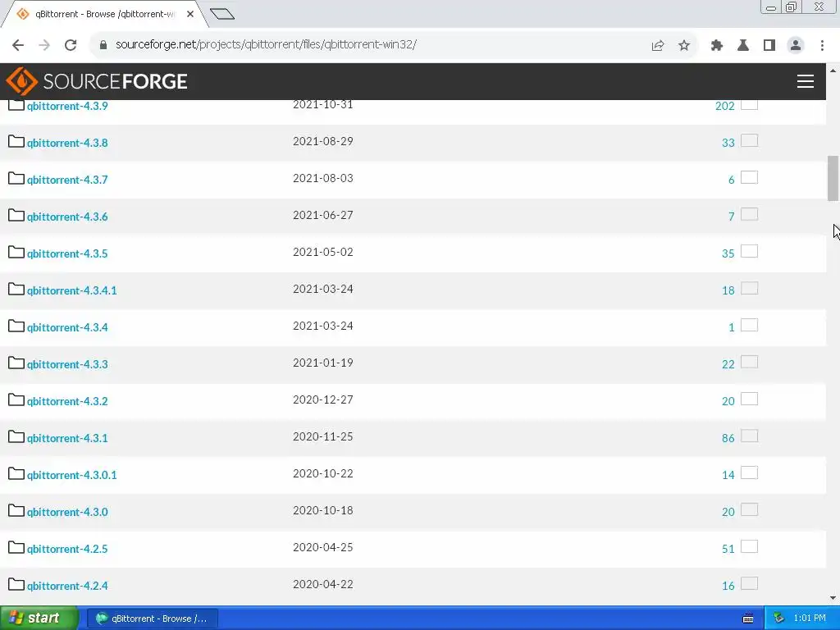The image size is (840, 630).
Task: Open the extensions puzzle icon
Action: [x=717, y=45]
